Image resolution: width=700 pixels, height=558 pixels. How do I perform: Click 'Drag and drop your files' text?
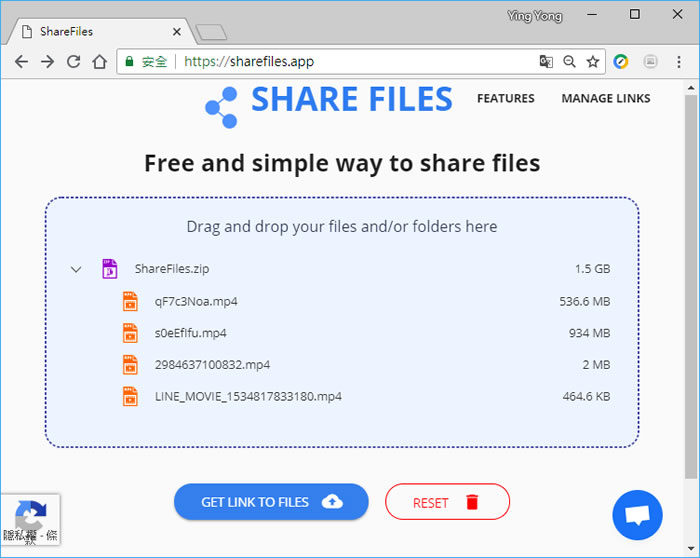click(x=342, y=227)
